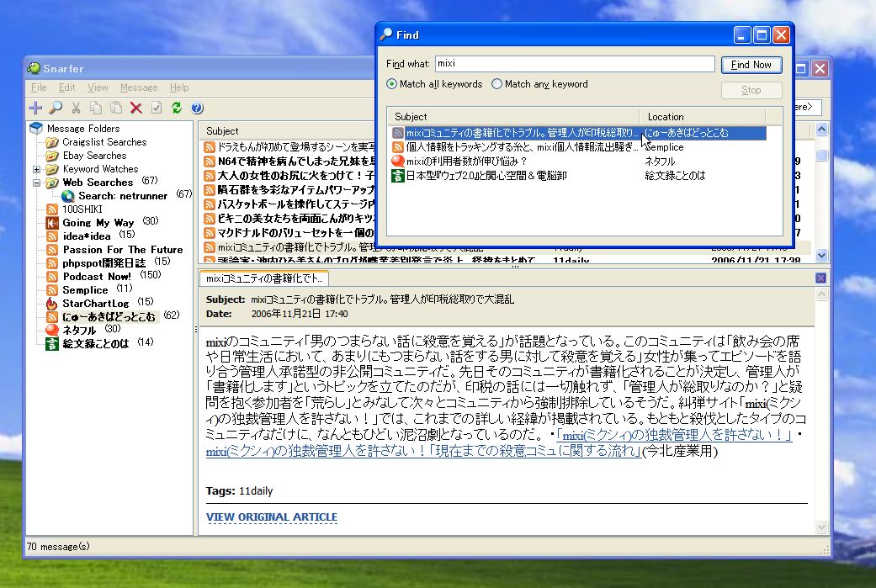
Task: Click the Cut scissors toolbar icon
Action: click(76, 108)
